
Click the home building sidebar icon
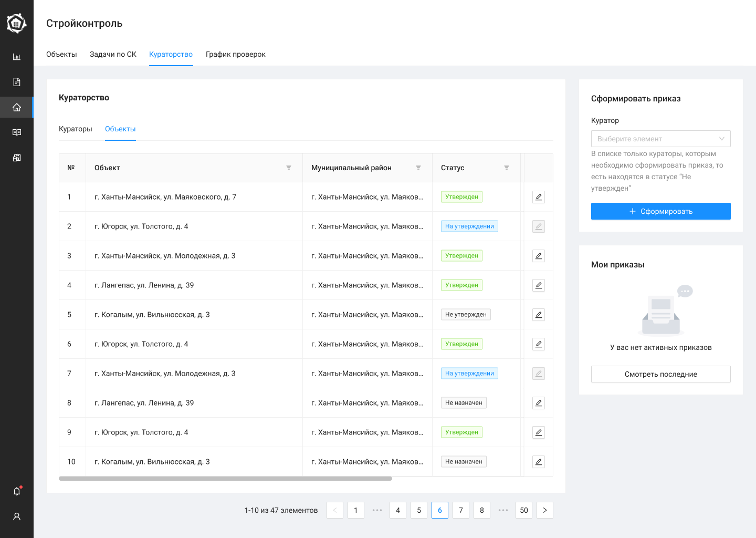(x=17, y=107)
